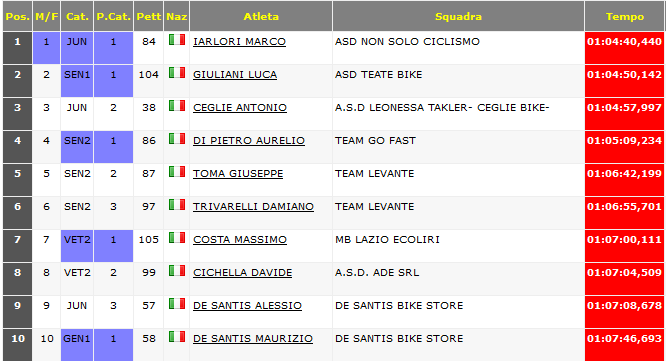Screen dimensions: 666x361
Task: Click the highlighted GEN1 category cell
Action: click(x=77, y=345)
